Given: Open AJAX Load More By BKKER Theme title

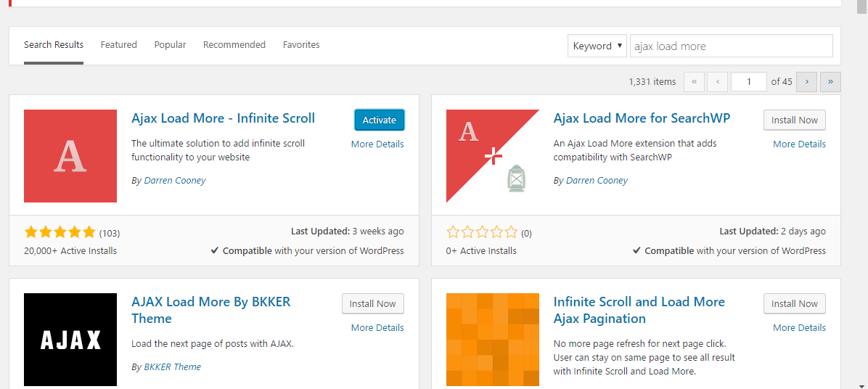Looking at the screenshot, I should tap(211, 310).
